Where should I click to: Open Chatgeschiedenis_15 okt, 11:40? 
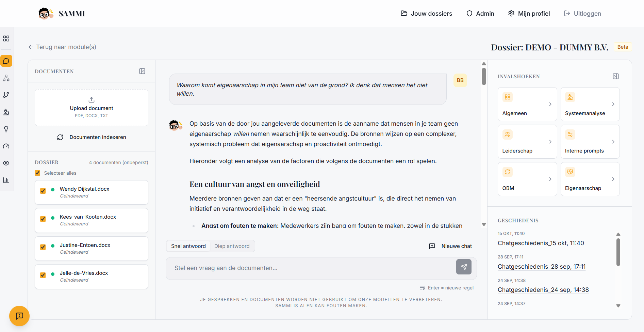(541, 243)
